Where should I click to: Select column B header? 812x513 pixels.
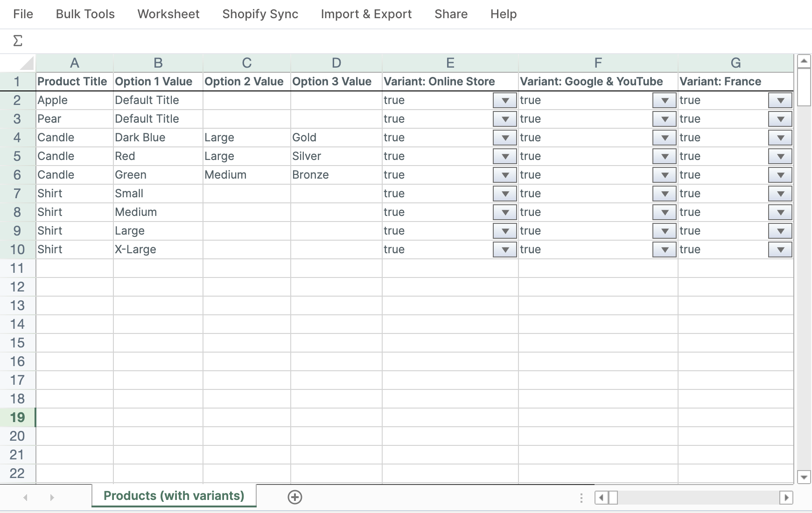[158, 62]
